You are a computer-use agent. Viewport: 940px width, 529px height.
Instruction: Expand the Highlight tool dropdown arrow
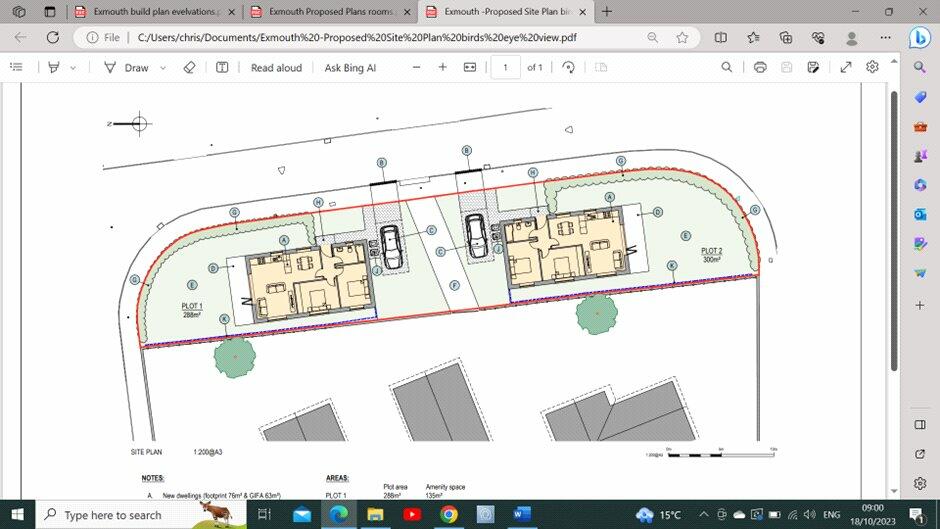tap(73, 68)
